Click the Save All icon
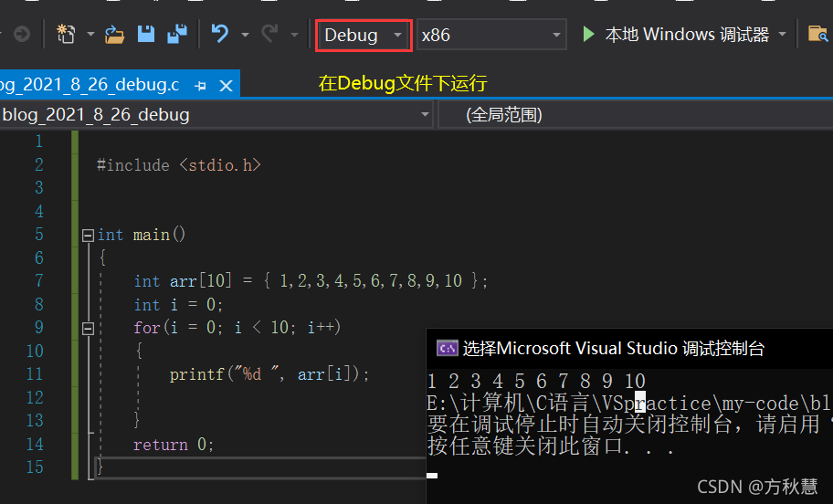 [x=177, y=35]
